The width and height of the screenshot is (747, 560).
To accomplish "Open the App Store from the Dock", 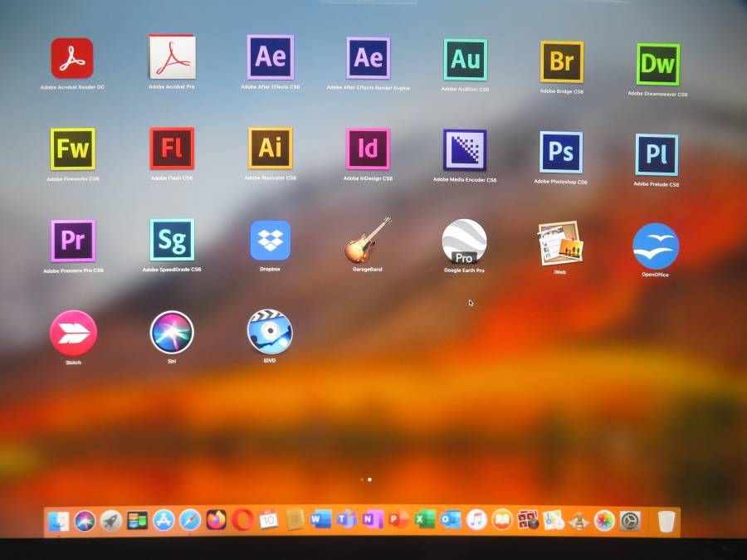I will [x=164, y=520].
